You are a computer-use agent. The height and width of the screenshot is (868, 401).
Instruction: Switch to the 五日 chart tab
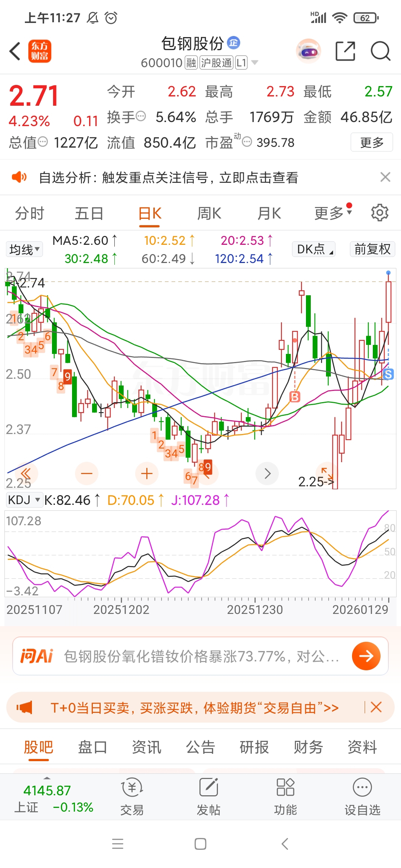click(x=89, y=214)
